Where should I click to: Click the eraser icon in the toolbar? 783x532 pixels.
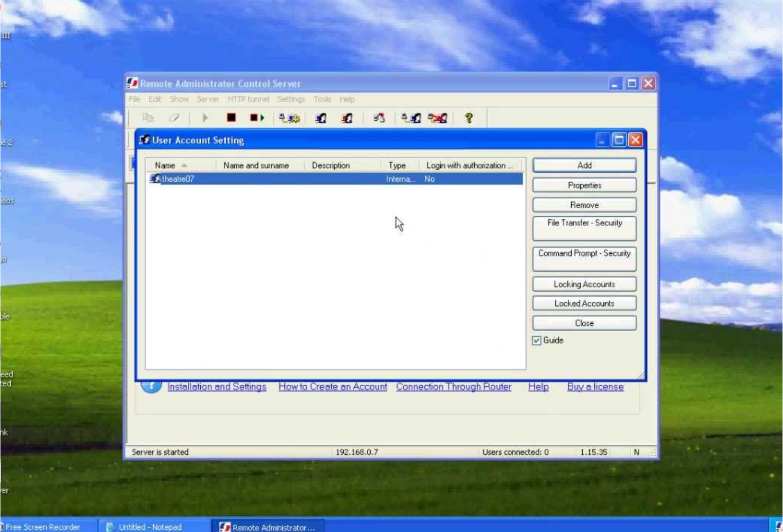click(174, 118)
